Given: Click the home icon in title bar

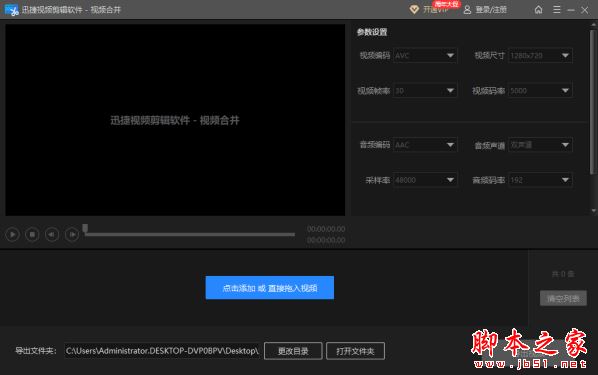Looking at the screenshot, I should pos(538,10).
